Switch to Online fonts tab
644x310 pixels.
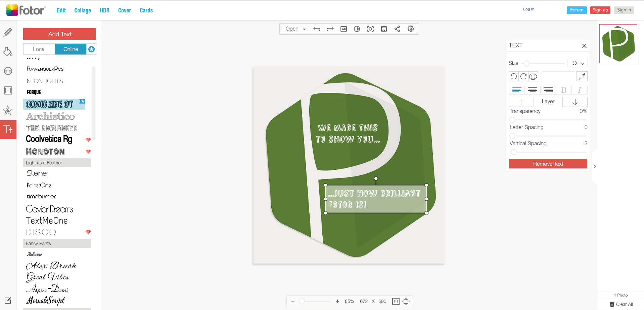click(x=71, y=49)
